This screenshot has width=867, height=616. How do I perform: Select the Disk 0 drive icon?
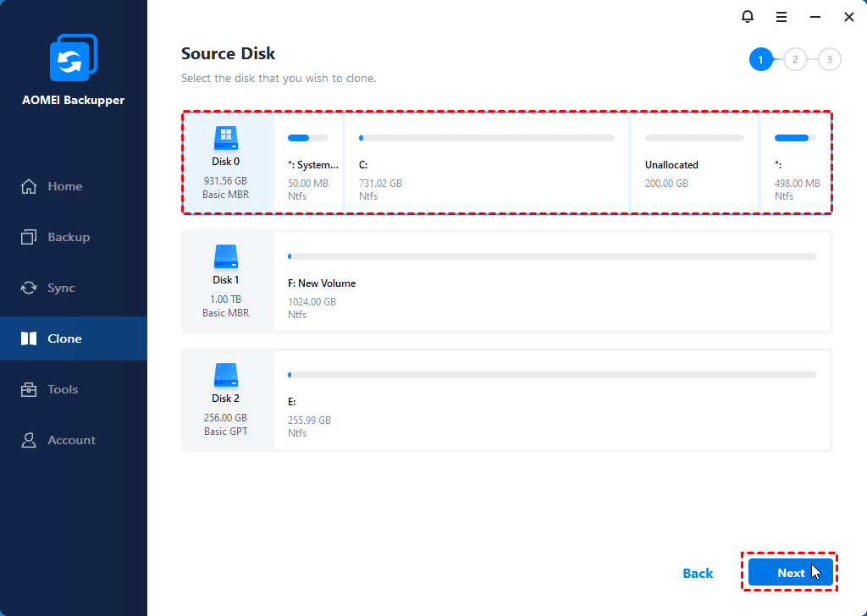pos(225,137)
